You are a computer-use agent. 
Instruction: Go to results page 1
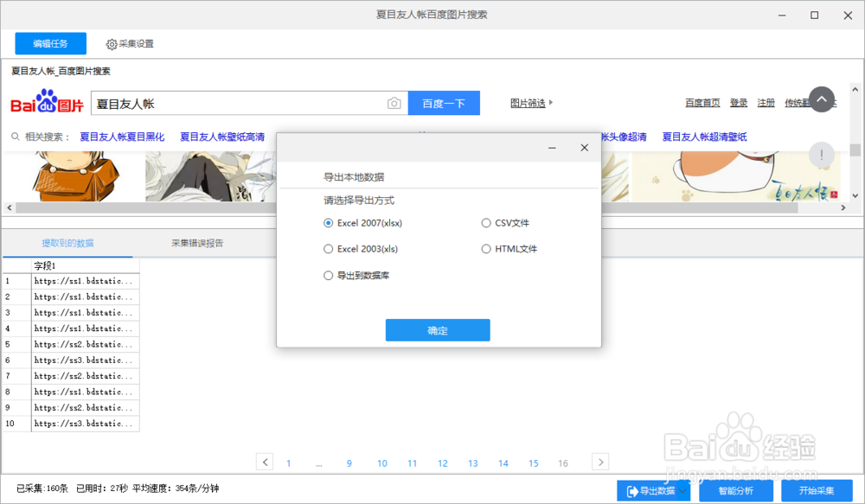(289, 463)
